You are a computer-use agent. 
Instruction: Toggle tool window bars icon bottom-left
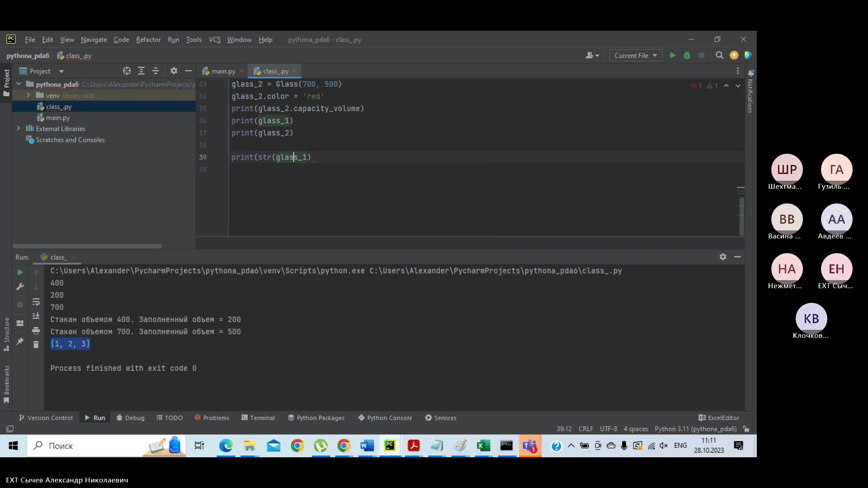10,429
